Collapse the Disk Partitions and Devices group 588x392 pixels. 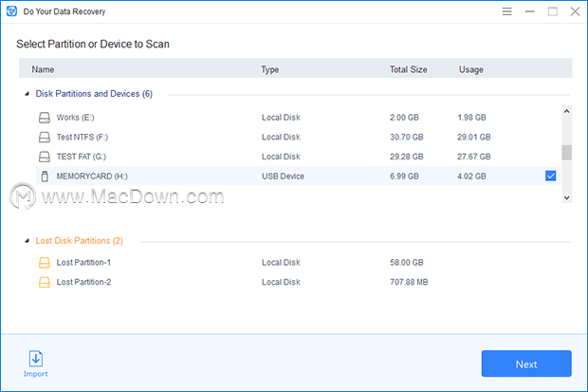pyautogui.click(x=27, y=94)
